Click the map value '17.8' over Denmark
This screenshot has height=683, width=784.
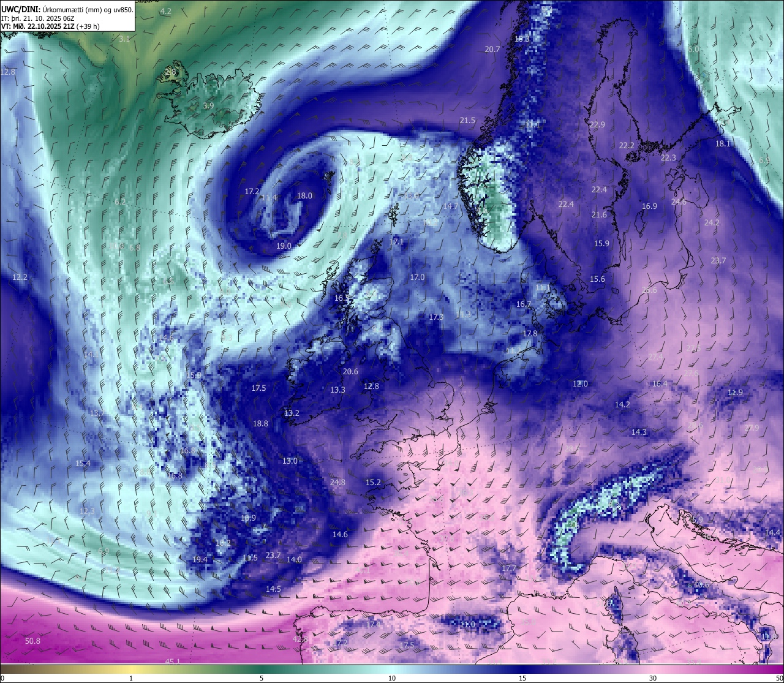point(530,333)
